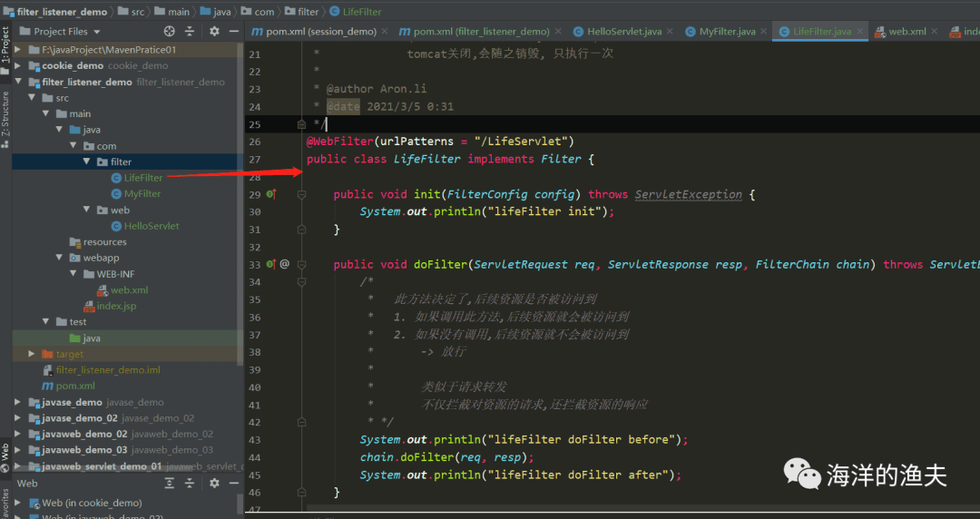The width and height of the screenshot is (980, 519).
Task: Open the Web panel settings gear
Action: (214, 484)
